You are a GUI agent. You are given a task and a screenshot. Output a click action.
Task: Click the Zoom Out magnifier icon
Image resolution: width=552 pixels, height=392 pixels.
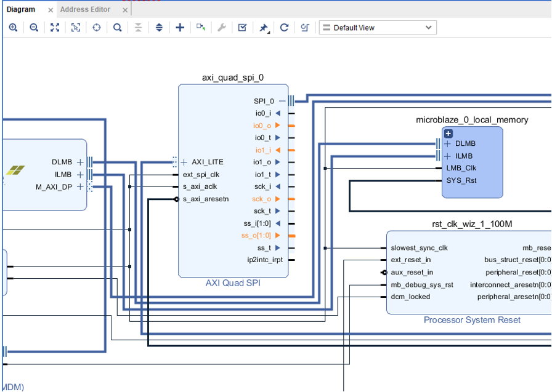point(34,28)
